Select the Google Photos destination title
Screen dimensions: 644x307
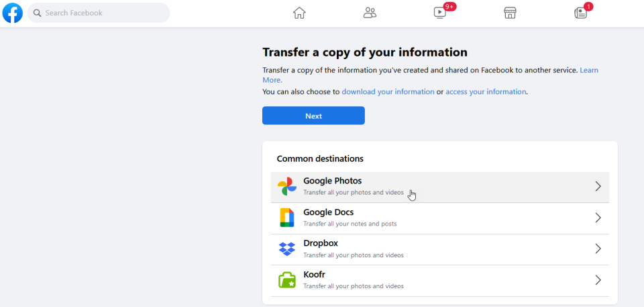click(x=333, y=181)
